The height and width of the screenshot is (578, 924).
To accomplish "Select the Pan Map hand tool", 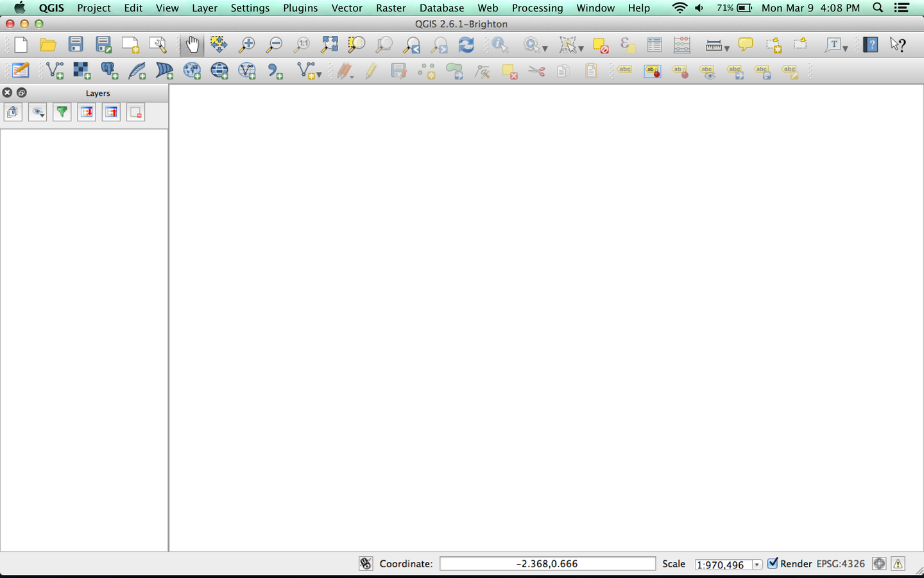I will [x=192, y=45].
